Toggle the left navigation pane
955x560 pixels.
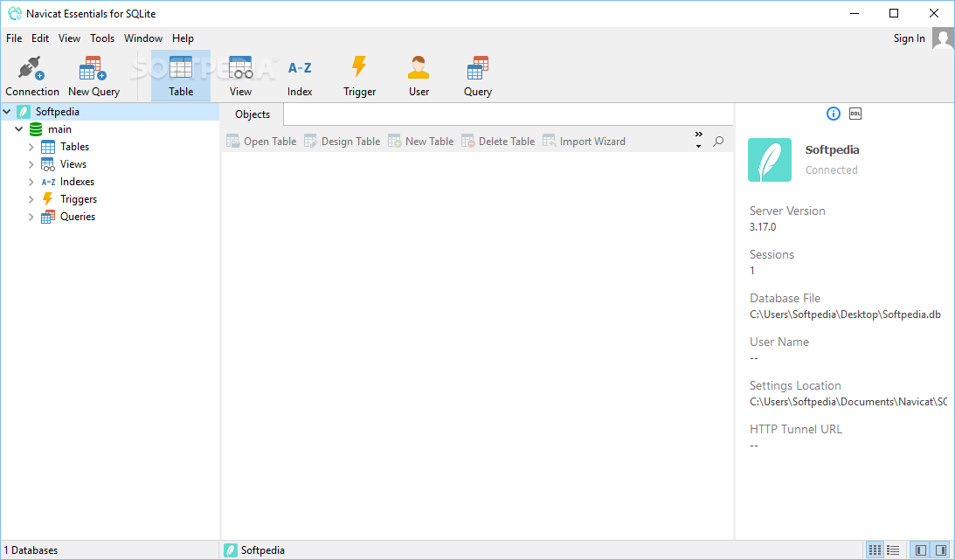(x=921, y=550)
